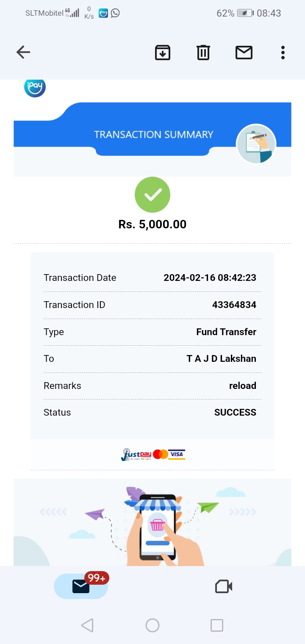Open the three-dot overflow menu
Image resolution: width=305 pixels, height=644 pixels.
[283, 53]
